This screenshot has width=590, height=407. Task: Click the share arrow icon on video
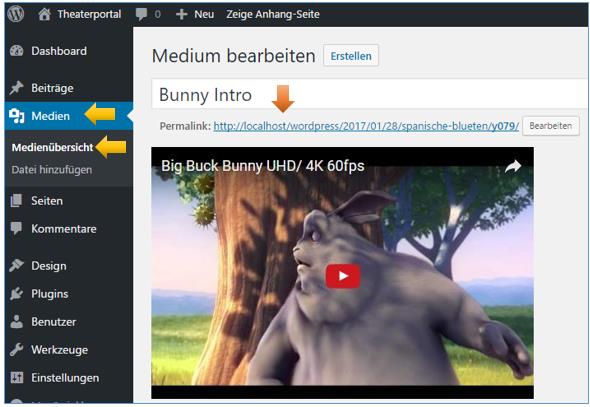click(x=513, y=166)
